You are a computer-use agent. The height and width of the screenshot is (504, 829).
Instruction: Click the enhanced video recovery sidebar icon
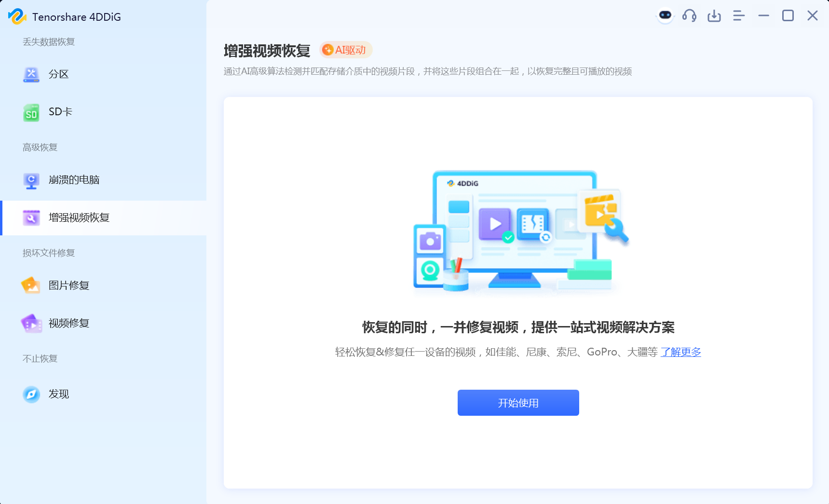[31, 218]
